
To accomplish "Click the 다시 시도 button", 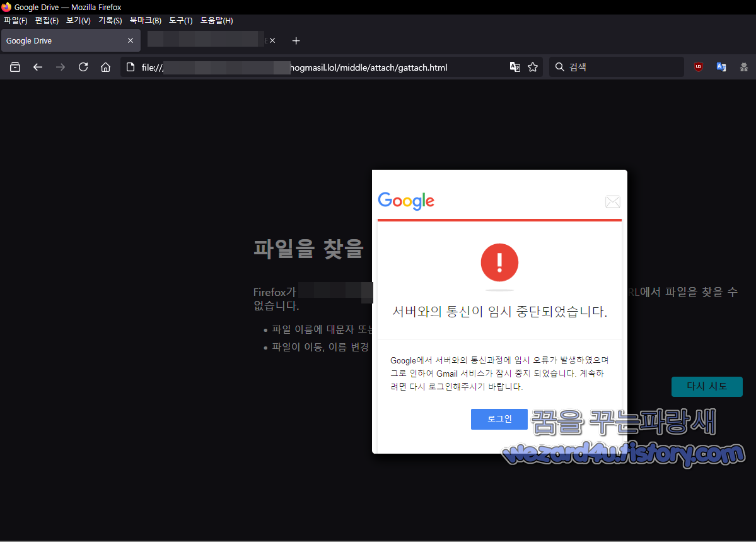I will (707, 387).
